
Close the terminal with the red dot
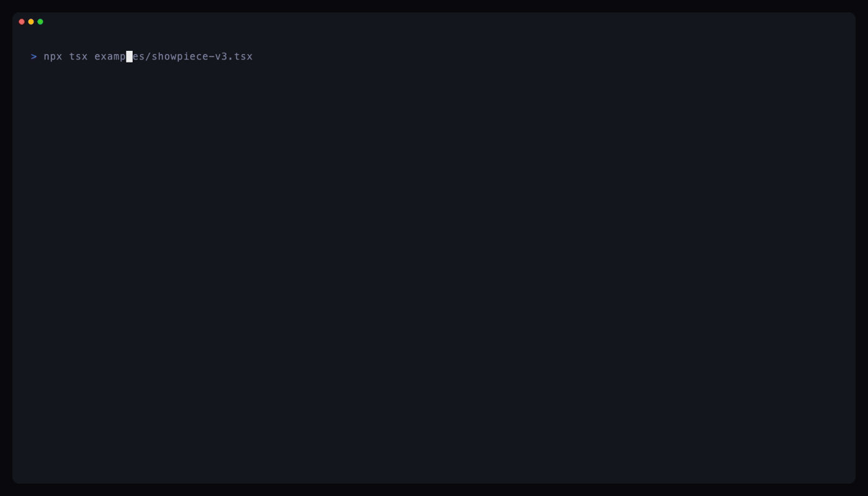point(22,22)
